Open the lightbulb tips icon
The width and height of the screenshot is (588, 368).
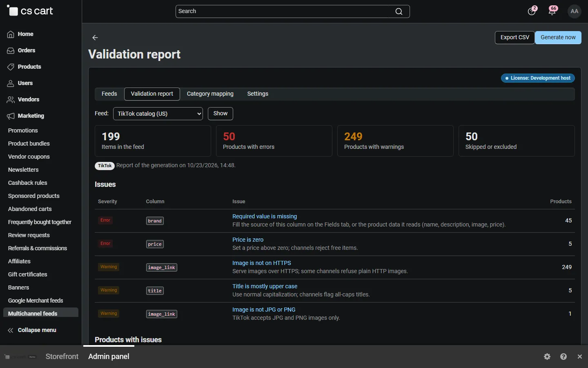[532, 11]
